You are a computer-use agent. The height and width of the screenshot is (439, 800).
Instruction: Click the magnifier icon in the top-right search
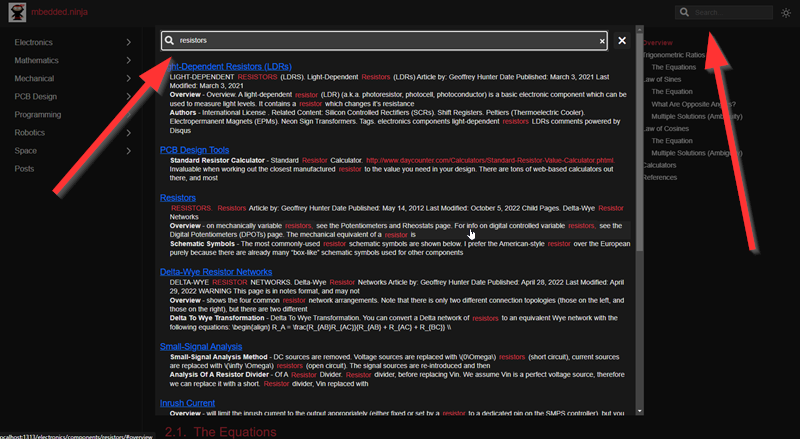point(684,12)
